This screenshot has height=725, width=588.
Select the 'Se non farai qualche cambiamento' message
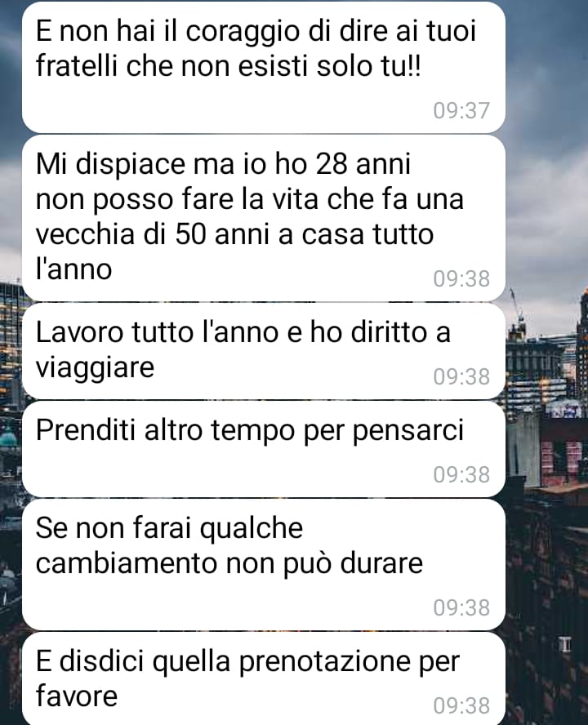[x=263, y=565]
